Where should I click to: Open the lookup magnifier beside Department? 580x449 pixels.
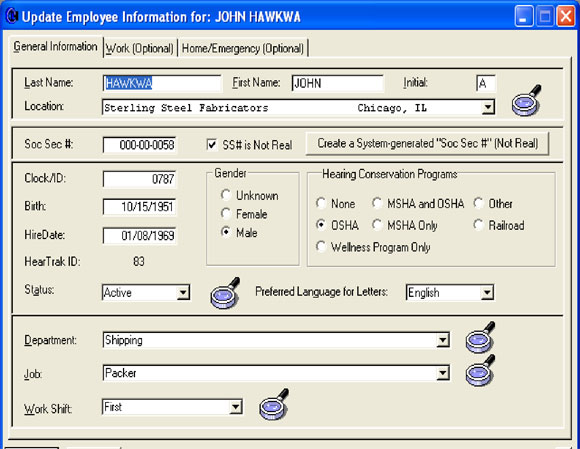click(x=480, y=337)
